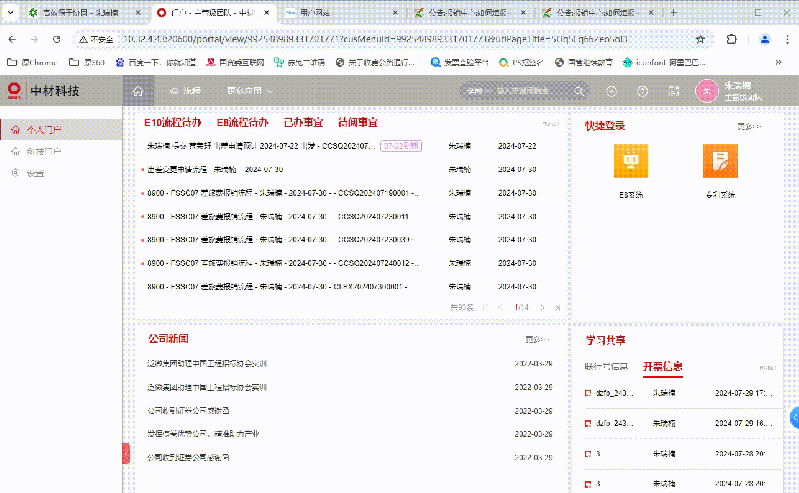The height and width of the screenshot is (493, 799).
Task: Jump to last page in todo pagination
Action: [558, 307]
